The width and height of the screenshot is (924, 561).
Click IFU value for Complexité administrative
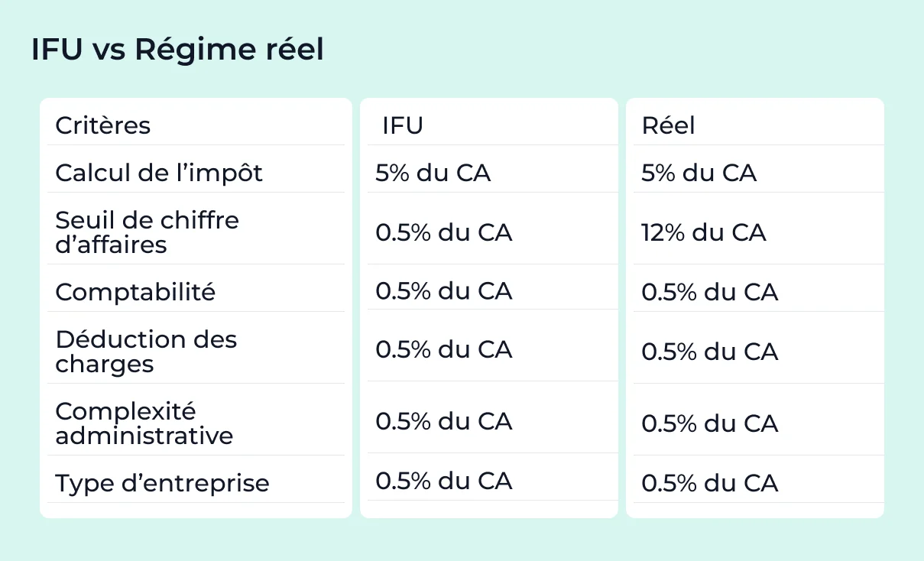coord(443,421)
